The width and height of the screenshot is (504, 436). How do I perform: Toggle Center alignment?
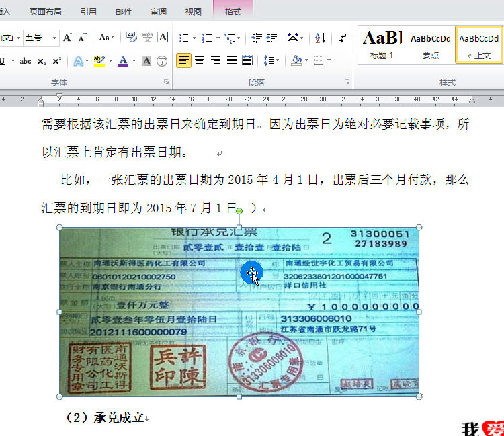point(200,60)
